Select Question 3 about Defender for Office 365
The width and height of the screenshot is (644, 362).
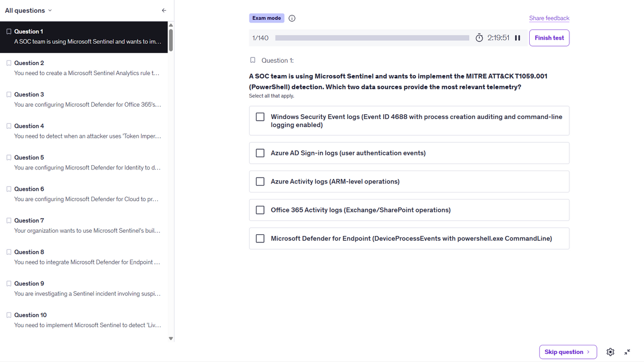[x=84, y=100]
